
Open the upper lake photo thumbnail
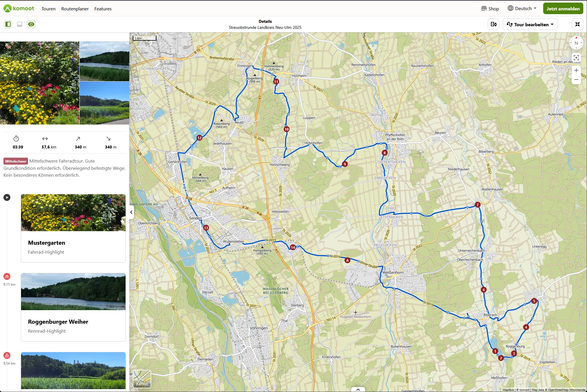[104, 61]
